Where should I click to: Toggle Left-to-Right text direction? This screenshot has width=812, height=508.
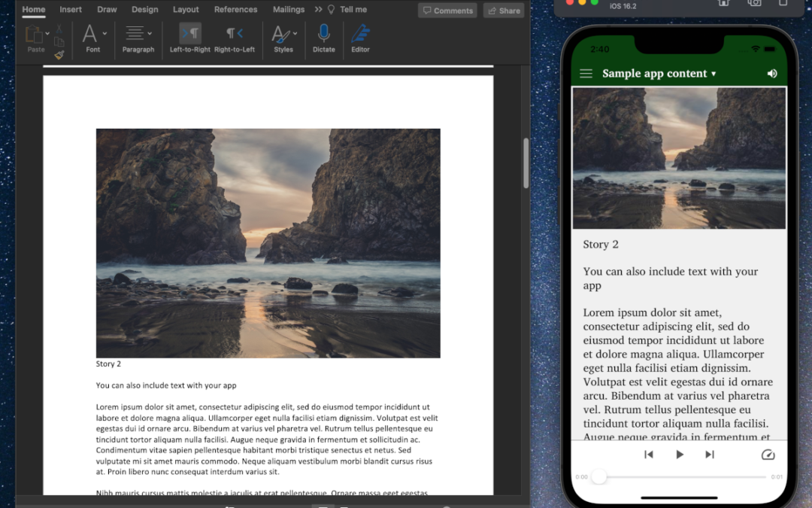point(189,34)
